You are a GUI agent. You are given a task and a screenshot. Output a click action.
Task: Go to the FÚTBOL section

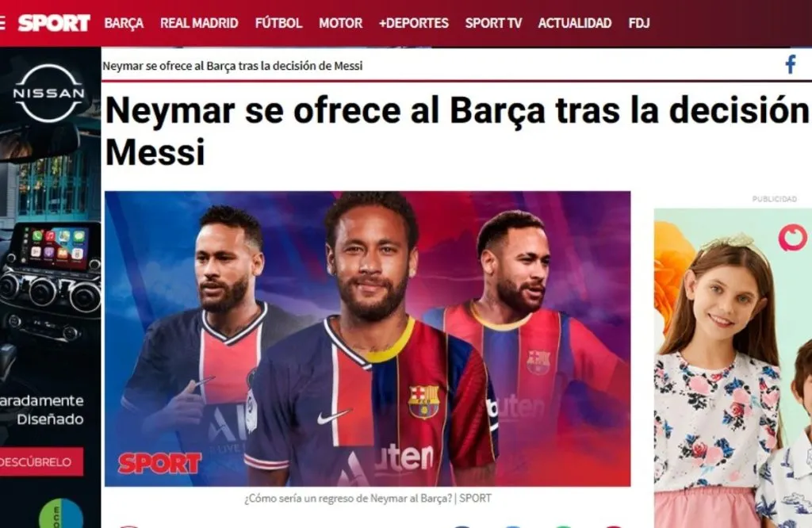(x=278, y=23)
